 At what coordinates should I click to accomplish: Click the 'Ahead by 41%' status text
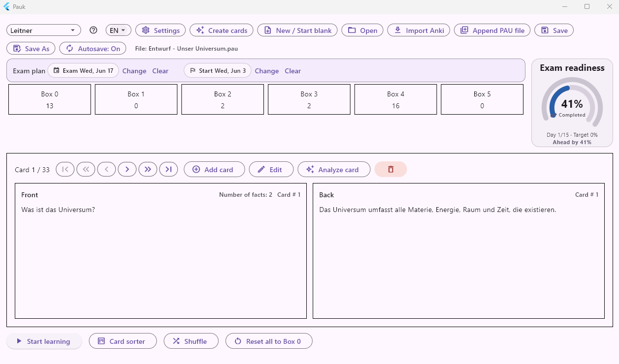(x=572, y=142)
